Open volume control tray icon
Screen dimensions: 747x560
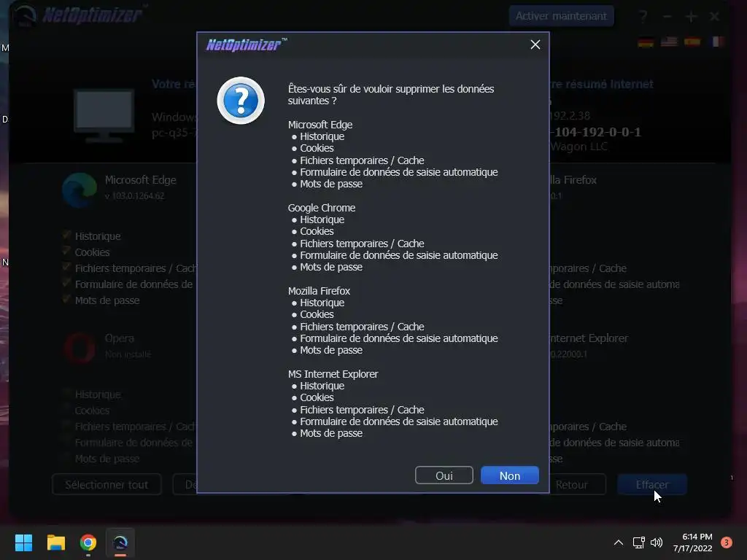(657, 542)
